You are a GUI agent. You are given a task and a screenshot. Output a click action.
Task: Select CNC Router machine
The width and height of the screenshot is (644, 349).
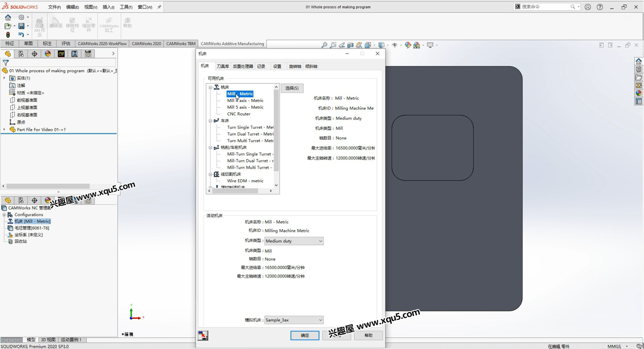(239, 114)
